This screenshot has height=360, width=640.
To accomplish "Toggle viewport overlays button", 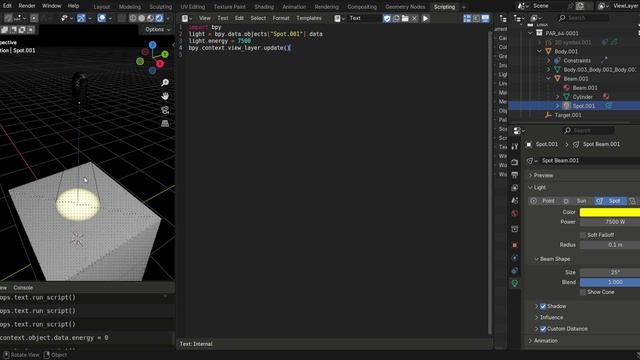I will 102,18.
